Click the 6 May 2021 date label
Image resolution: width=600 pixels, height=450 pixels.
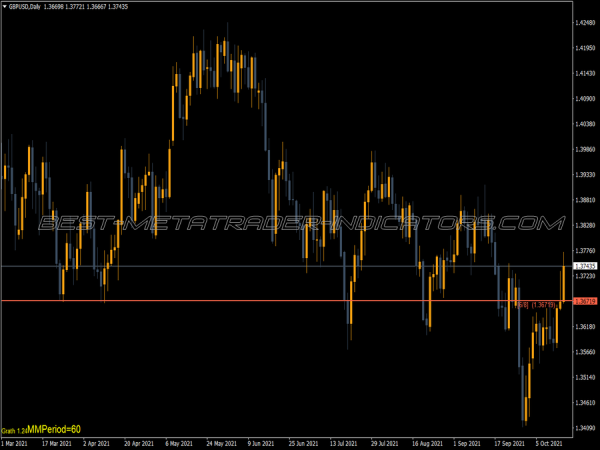pyautogui.click(x=182, y=443)
